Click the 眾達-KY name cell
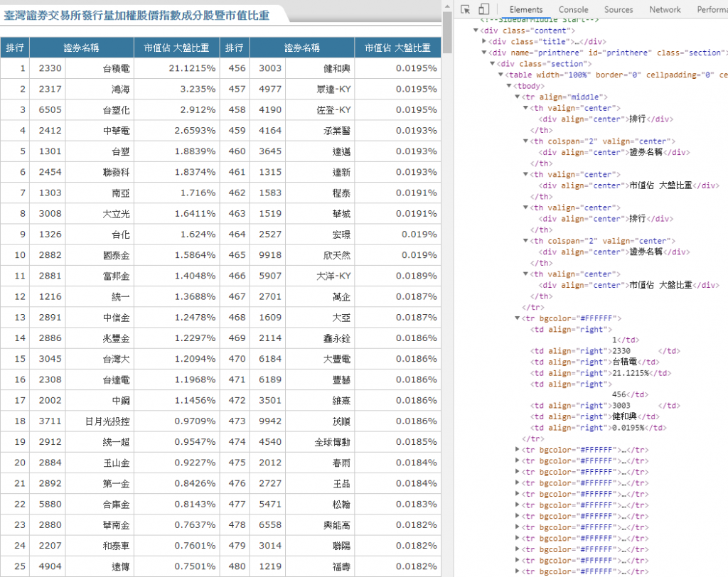This screenshot has height=577, width=728. point(320,89)
